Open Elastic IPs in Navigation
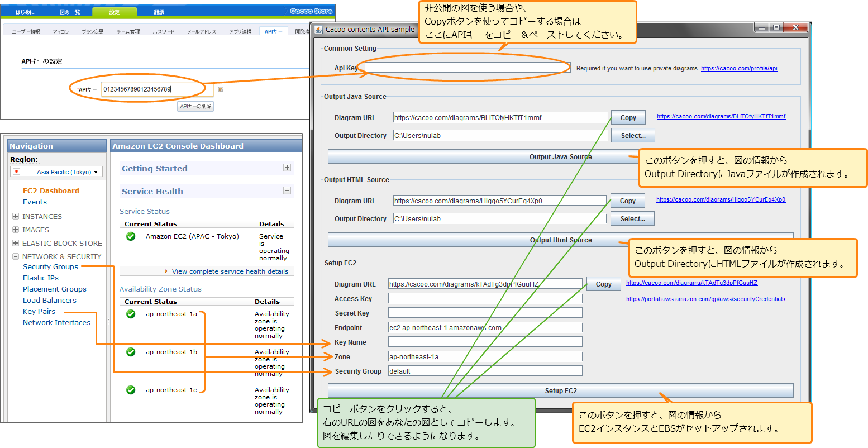 [41, 278]
